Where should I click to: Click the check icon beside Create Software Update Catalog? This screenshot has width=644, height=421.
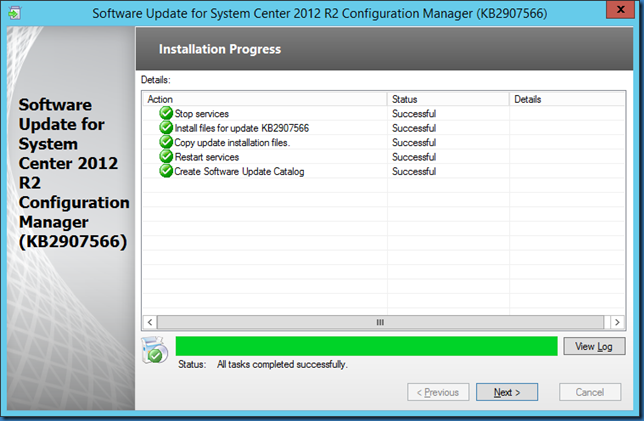(x=166, y=171)
